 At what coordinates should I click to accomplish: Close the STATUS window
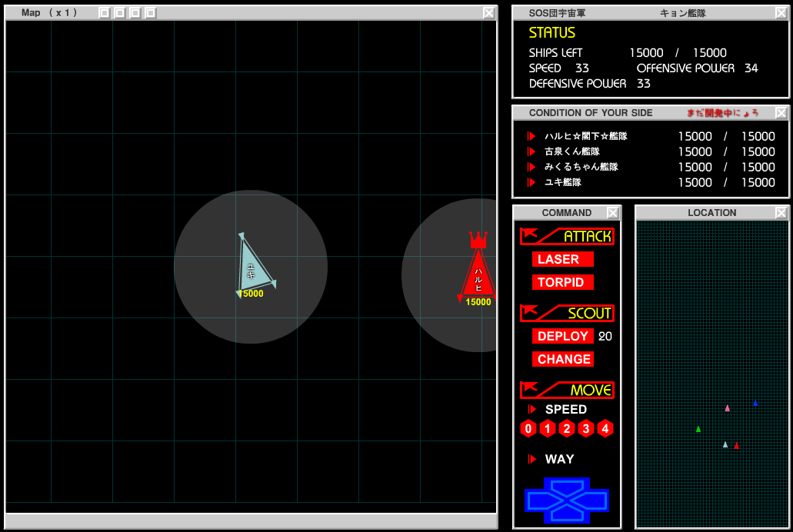pyautogui.click(x=781, y=13)
